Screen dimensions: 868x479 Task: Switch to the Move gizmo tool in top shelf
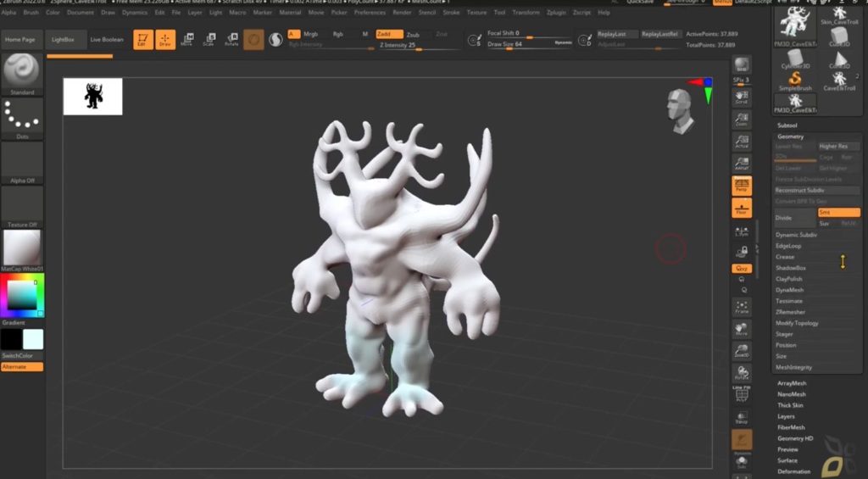click(187, 39)
